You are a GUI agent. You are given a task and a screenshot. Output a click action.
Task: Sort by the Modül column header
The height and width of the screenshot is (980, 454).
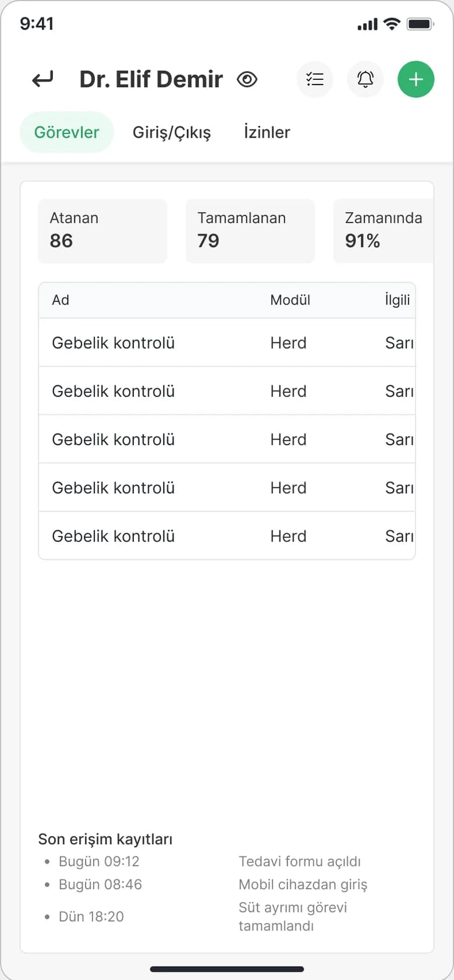tap(290, 300)
